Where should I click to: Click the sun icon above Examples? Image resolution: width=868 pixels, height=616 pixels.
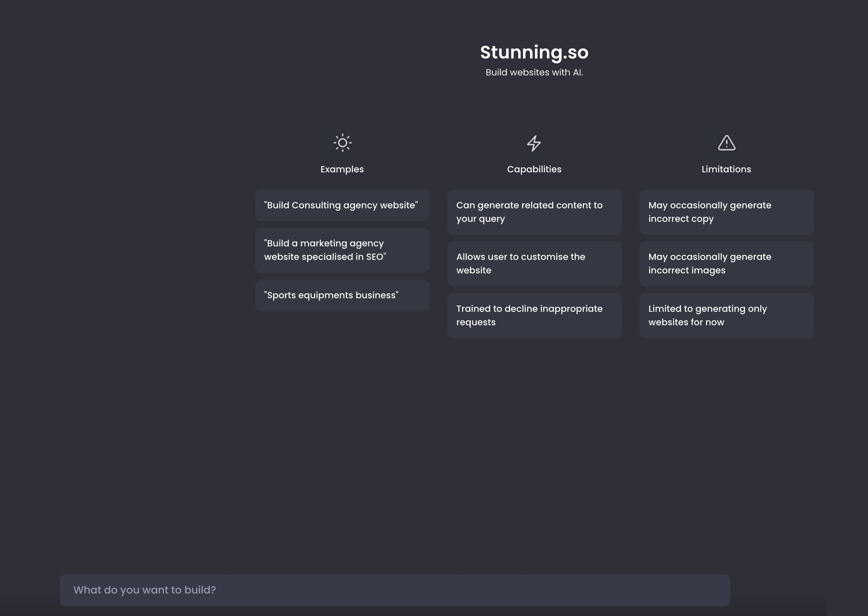[342, 143]
